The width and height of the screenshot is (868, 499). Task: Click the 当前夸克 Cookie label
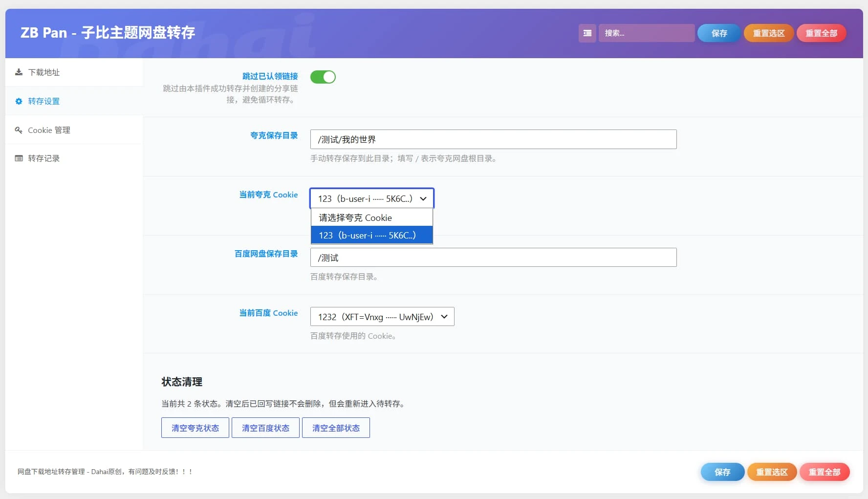(x=268, y=195)
